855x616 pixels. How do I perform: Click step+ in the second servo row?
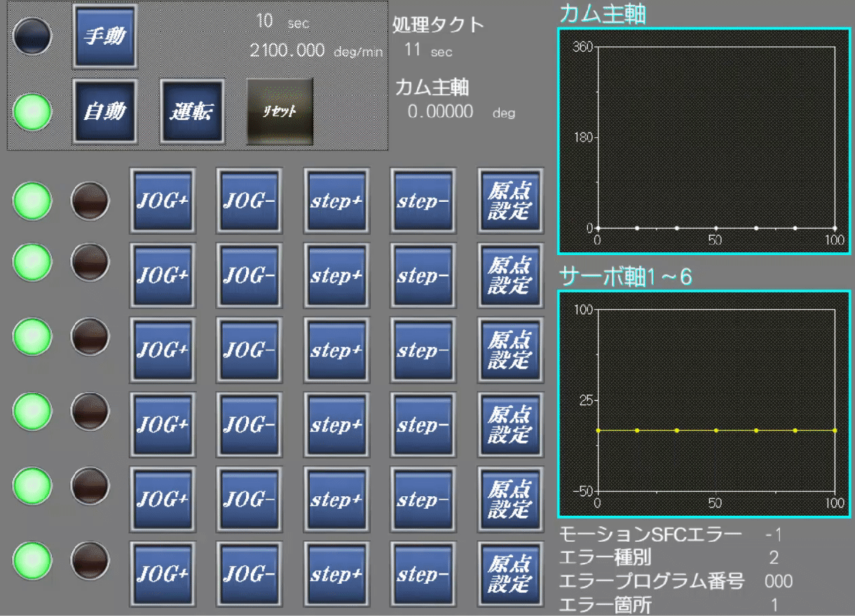[336, 275]
